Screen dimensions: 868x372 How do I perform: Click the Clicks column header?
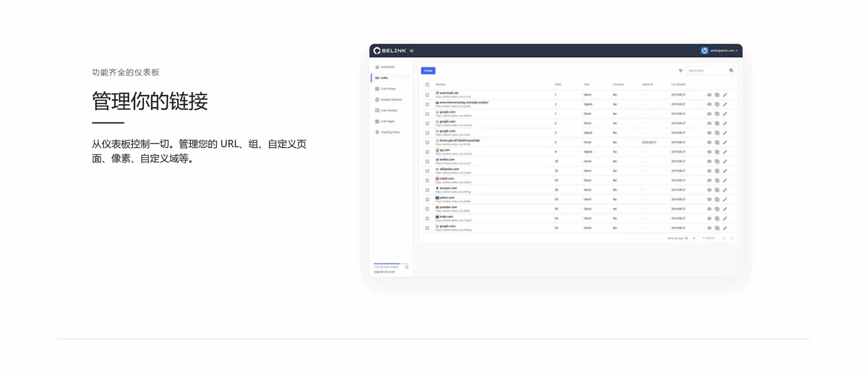[558, 84]
